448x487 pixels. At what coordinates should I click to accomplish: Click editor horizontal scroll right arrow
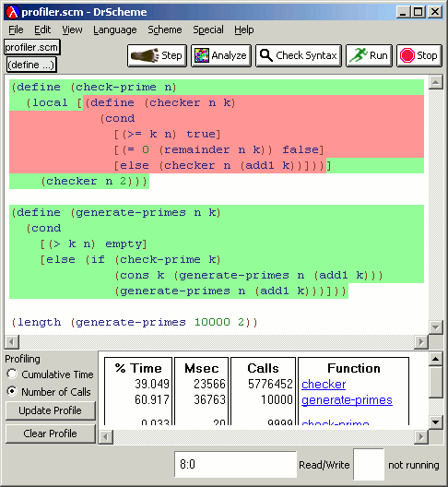421,342
